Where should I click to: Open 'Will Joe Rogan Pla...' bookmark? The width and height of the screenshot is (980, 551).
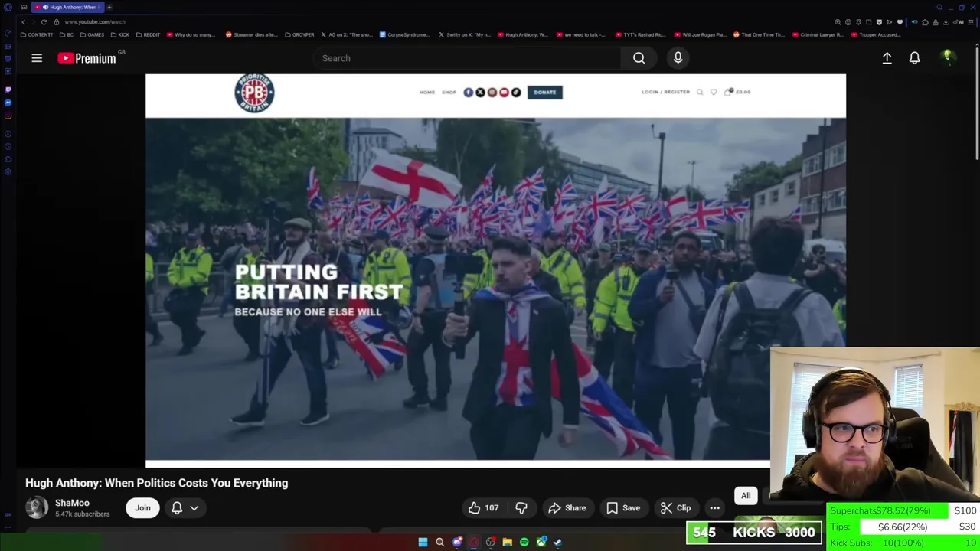700,34
